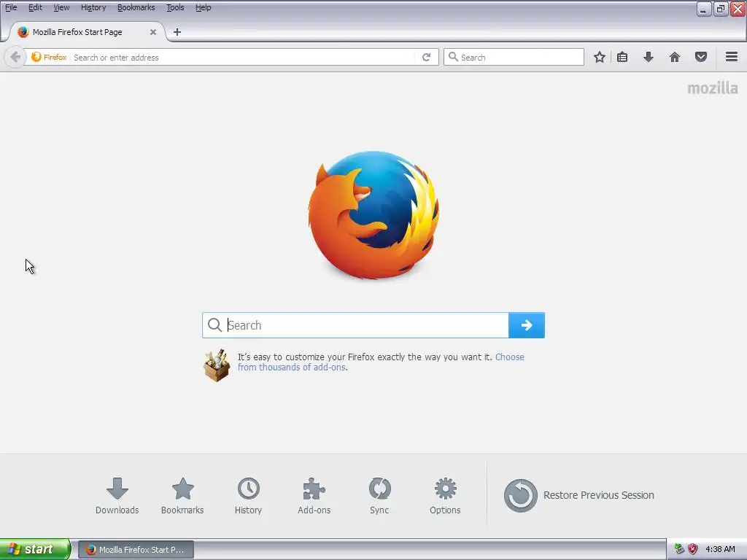The width and height of the screenshot is (747, 560).
Task: Focus the start page Search box
Action: tap(355, 325)
